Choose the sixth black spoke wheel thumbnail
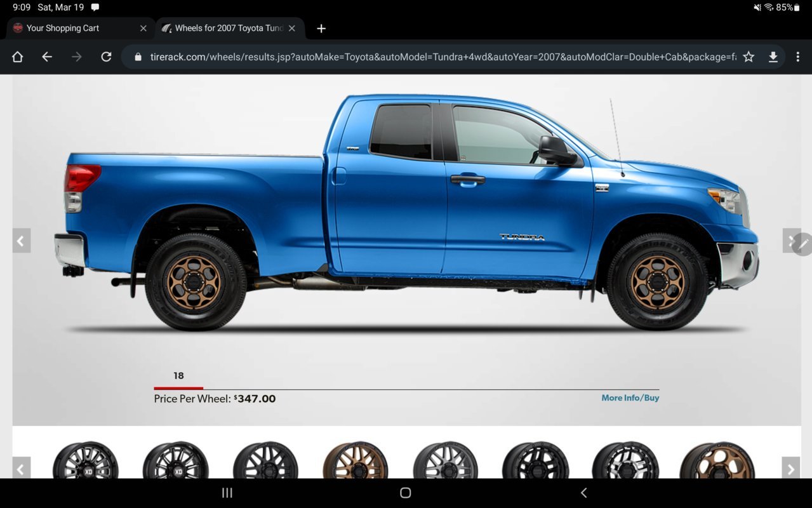The width and height of the screenshot is (812, 508). 535,460
